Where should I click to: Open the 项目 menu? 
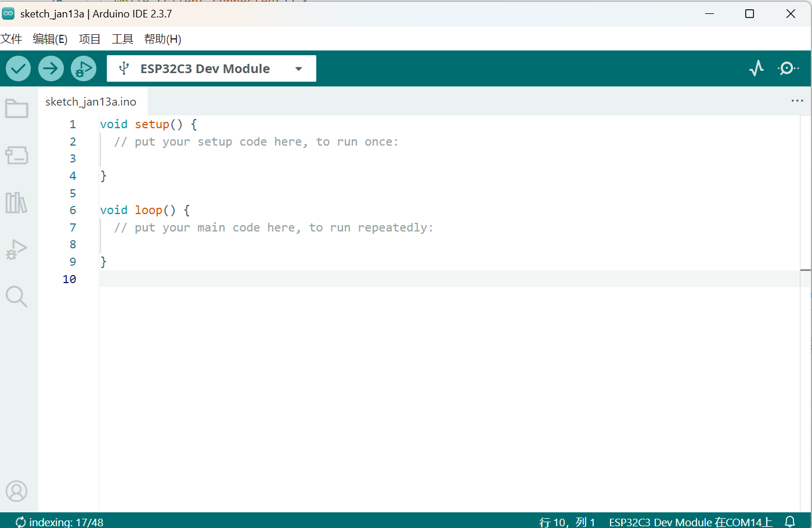[x=89, y=39]
